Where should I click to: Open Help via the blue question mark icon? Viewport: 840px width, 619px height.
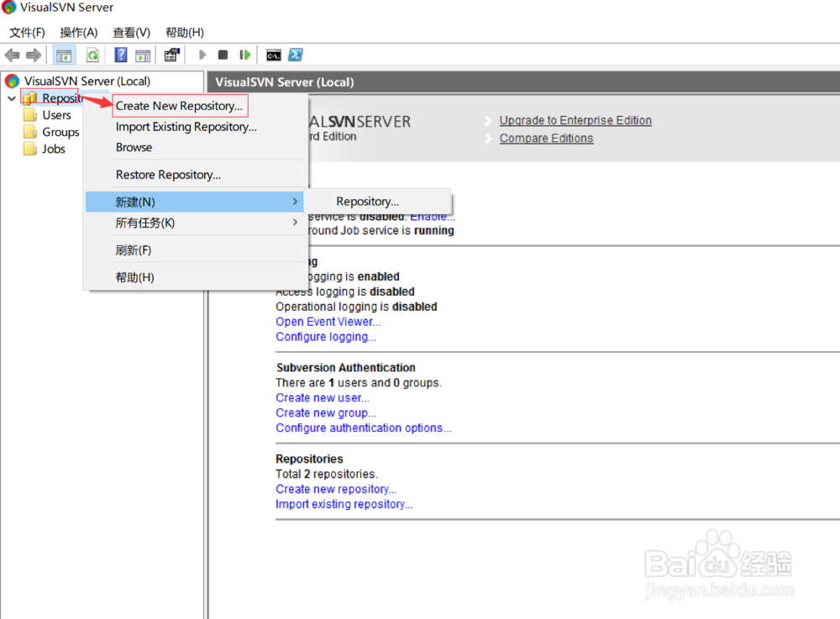(121, 55)
